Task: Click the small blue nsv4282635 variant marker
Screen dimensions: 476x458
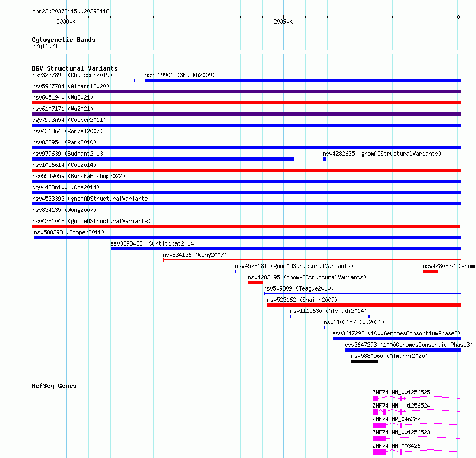Action: (324, 159)
